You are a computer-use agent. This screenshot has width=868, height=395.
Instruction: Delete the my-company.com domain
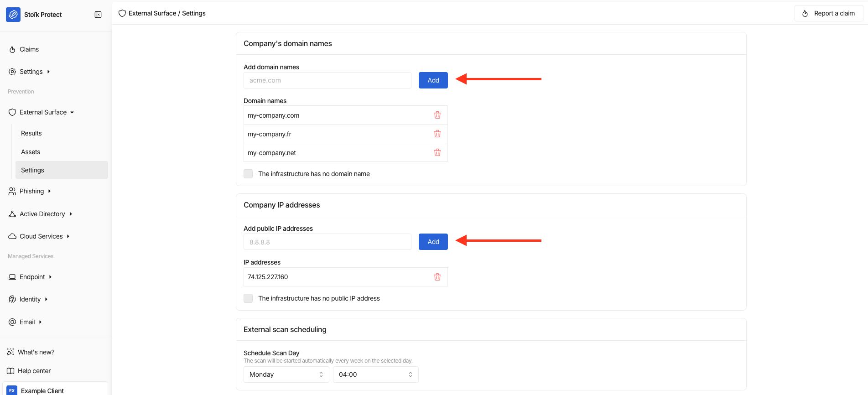tap(437, 115)
